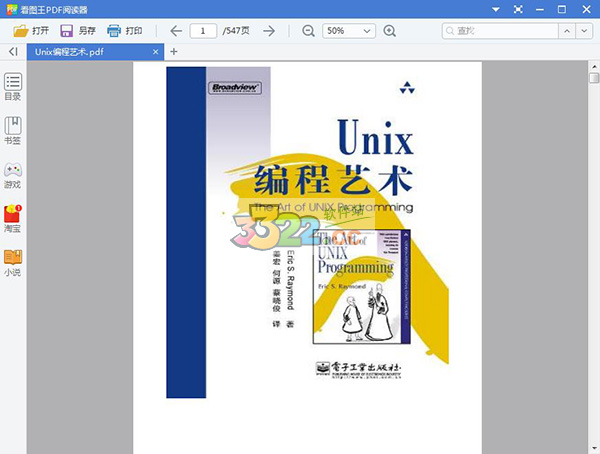Open the 50% zoom level dropdown
Viewport: 600px width, 454px height.
point(349,31)
